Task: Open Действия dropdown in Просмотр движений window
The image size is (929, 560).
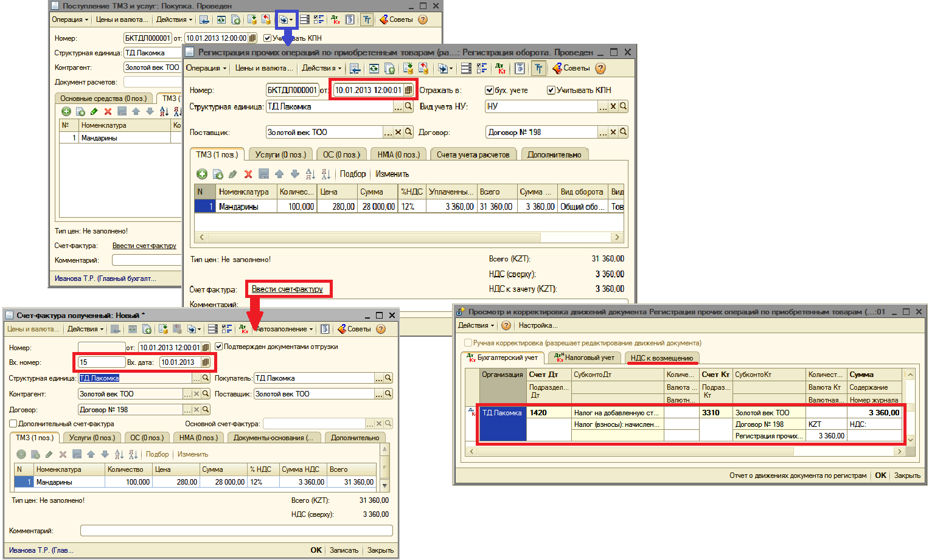Action: click(476, 325)
